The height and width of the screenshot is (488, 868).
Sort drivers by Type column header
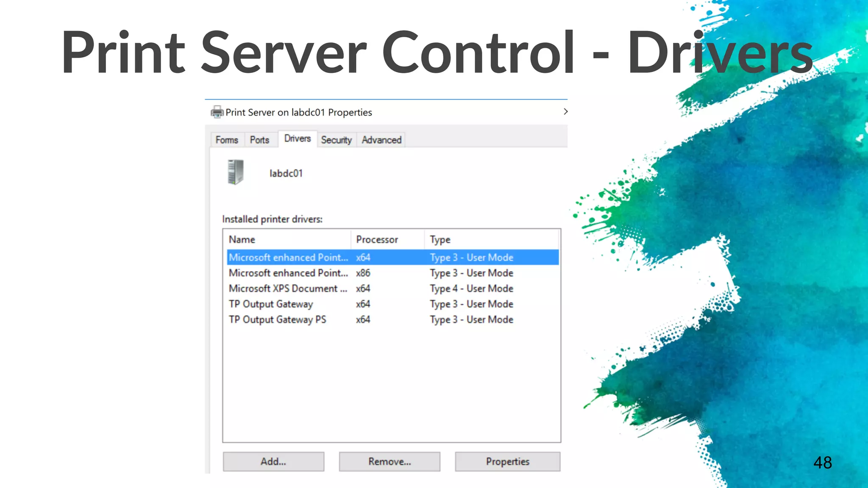(492, 239)
